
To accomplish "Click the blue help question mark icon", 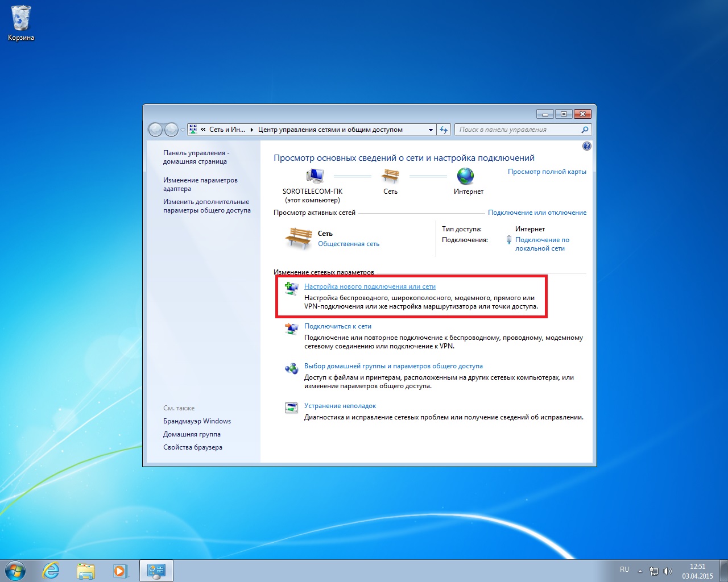I will click(586, 146).
